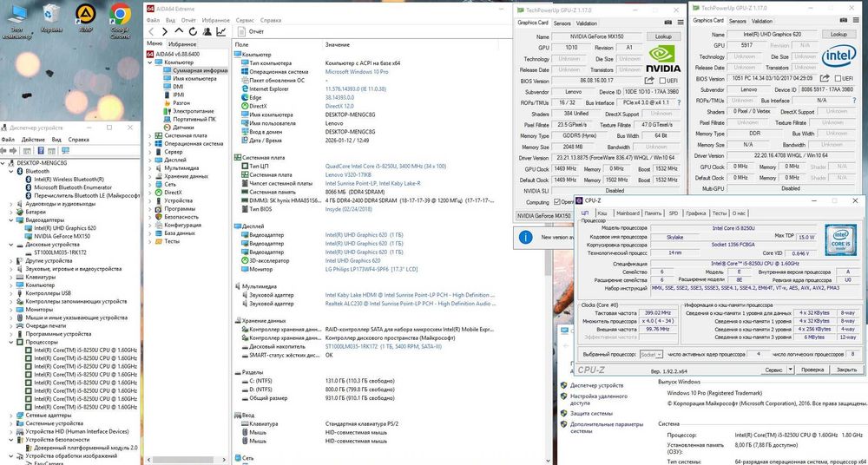Toggle UEFI checkbox in NVIDIA GPU-Z window
The width and height of the screenshot is (868, 465).
pos(663,81)
